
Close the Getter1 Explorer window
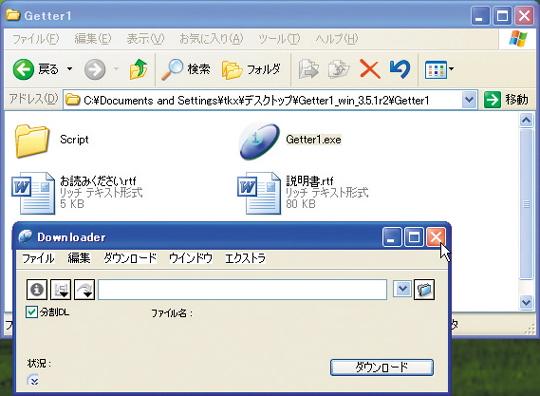pos(524,16)
